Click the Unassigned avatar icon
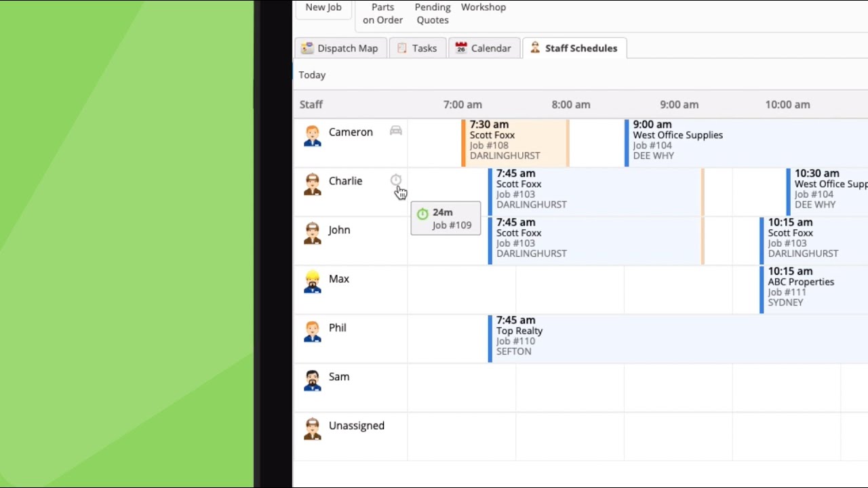 pos(312,429)
